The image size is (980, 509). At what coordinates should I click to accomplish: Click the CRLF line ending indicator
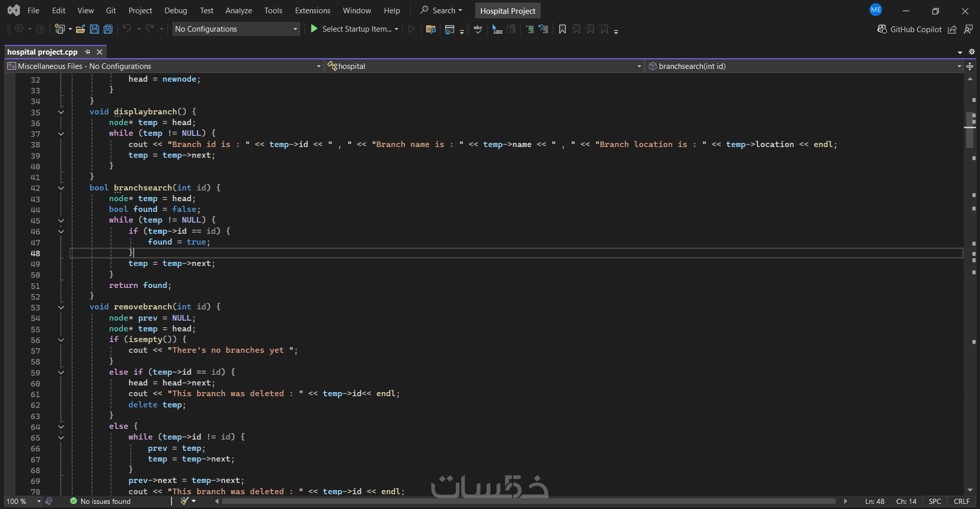962,501
